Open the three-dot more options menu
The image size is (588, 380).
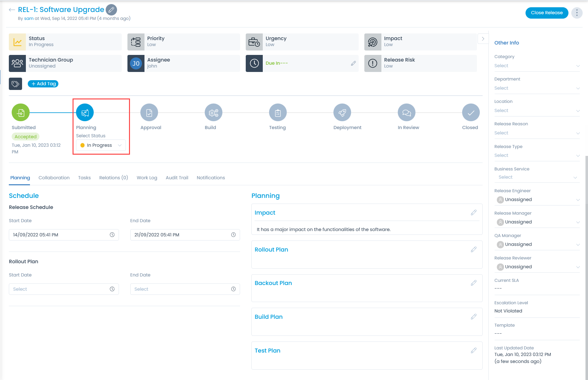coord(577,13)
